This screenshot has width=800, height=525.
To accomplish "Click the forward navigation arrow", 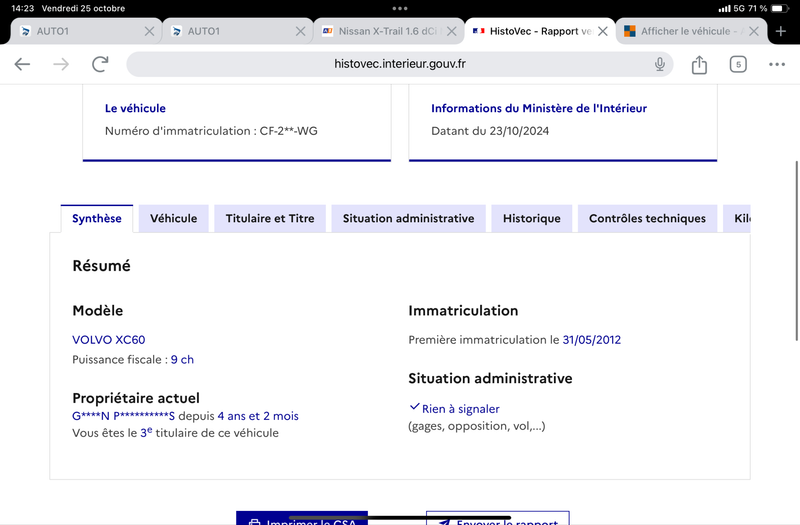I will click(x=61, y=64).
